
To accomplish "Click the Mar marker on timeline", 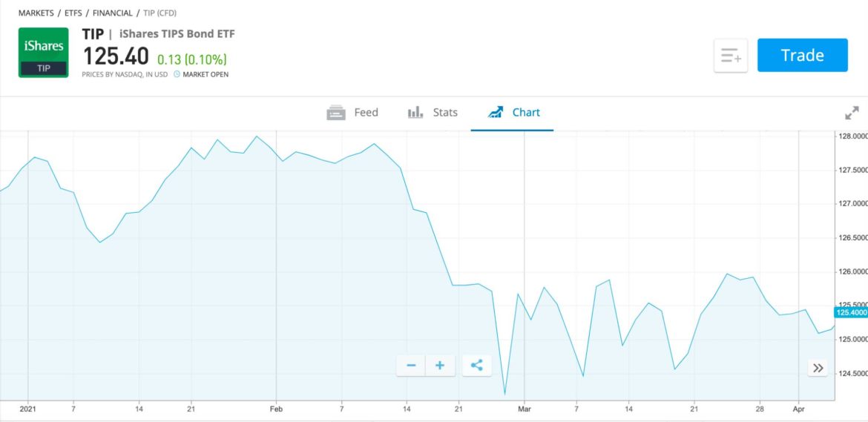I will [525, 409].
